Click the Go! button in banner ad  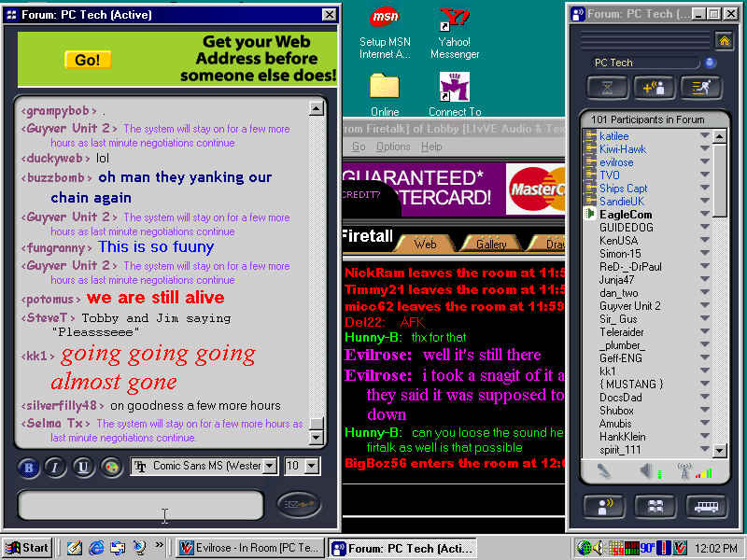(x=88, y=60)
